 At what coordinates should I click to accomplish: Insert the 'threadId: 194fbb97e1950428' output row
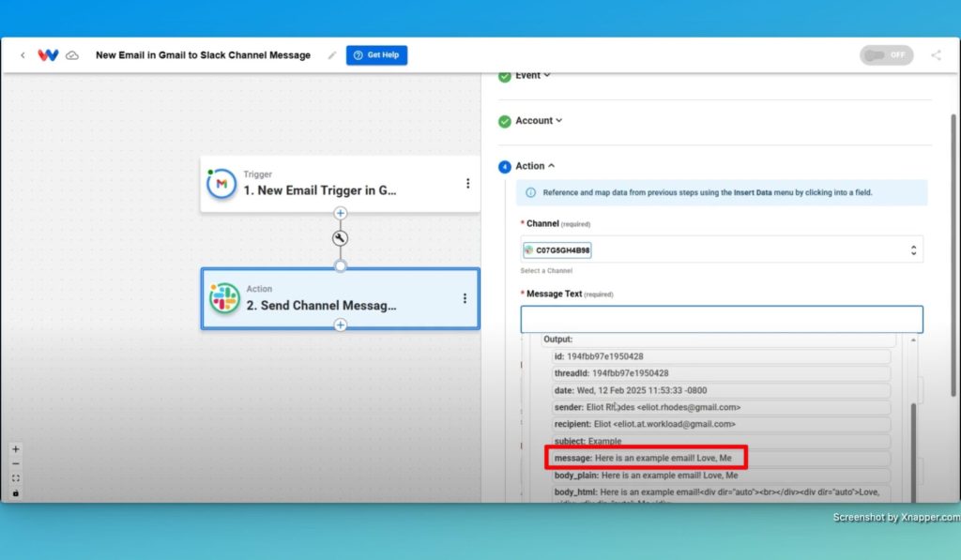[721, 373]
